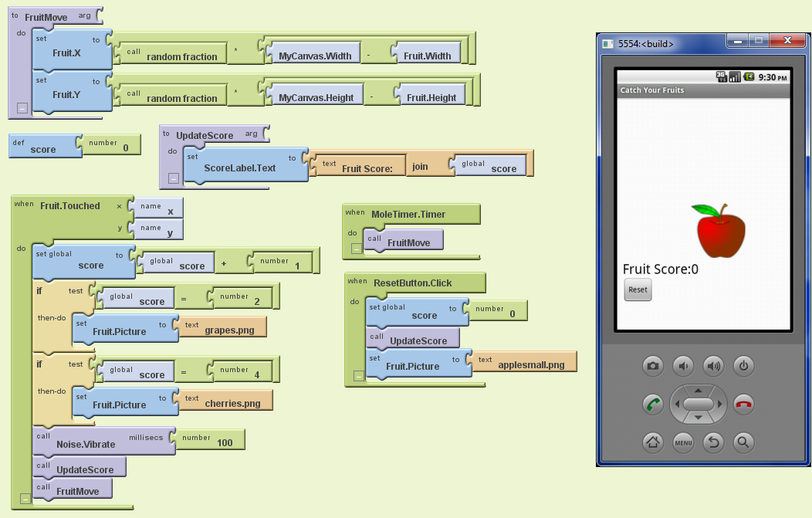Tap the green call icon
Viewport: 812px width, 518px height.
(653, 405)
